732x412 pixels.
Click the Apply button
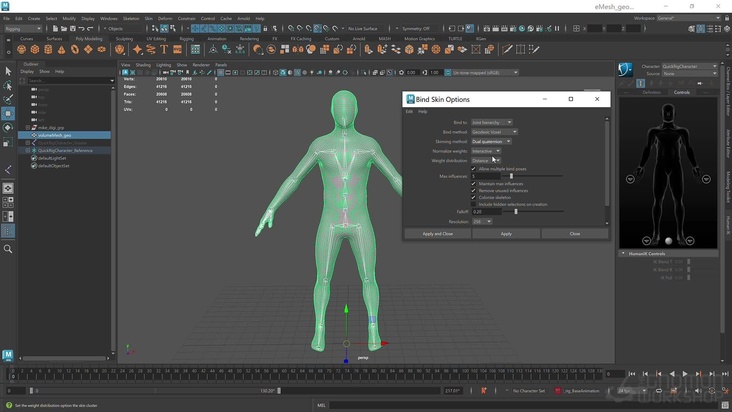click(506, 234)
